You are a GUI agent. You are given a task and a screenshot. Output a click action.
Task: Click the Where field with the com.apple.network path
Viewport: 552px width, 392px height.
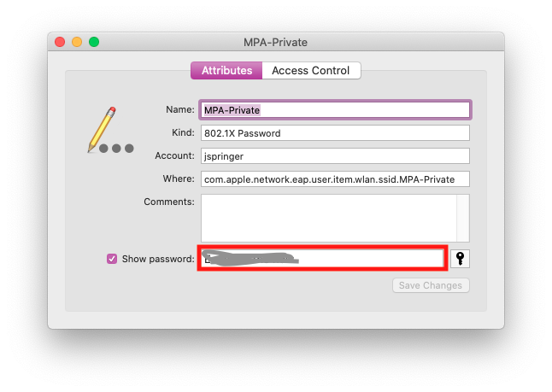click(x=335, y=179)
